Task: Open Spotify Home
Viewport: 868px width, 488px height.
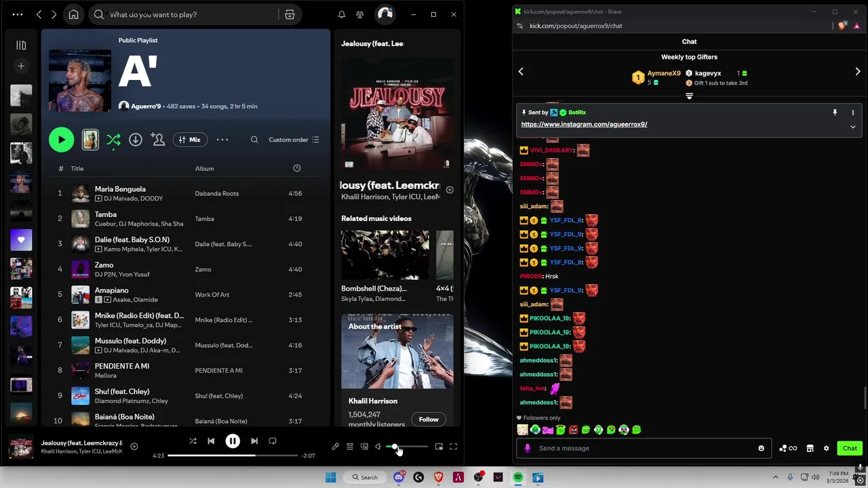Action: coord(73,14)
